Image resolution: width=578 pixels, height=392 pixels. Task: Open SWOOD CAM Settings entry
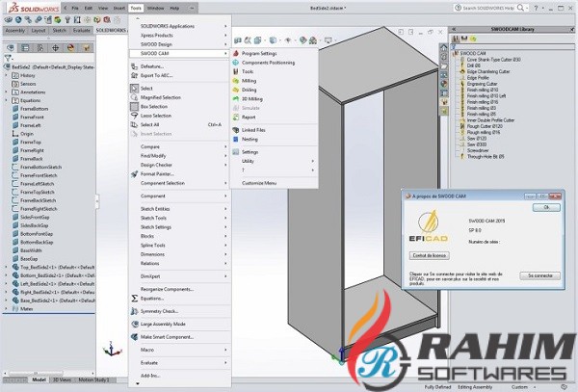point(250,152)
